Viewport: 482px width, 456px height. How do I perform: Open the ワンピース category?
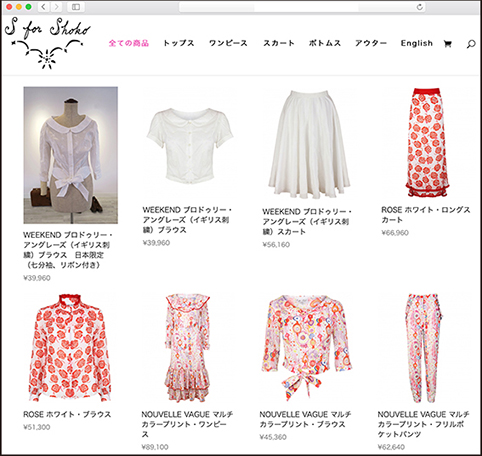pyautogui.click(x=228, y=43)
